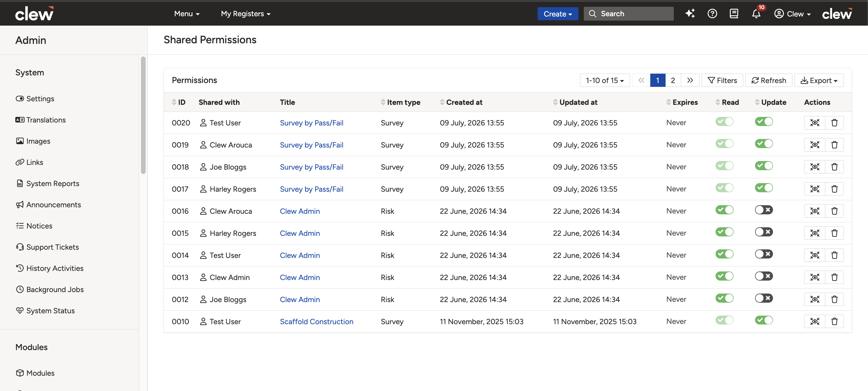Image resolution: width=868 pixels, height=391 pixels.
Task: Click the view icon for row 0016
Action: point(814,211)
